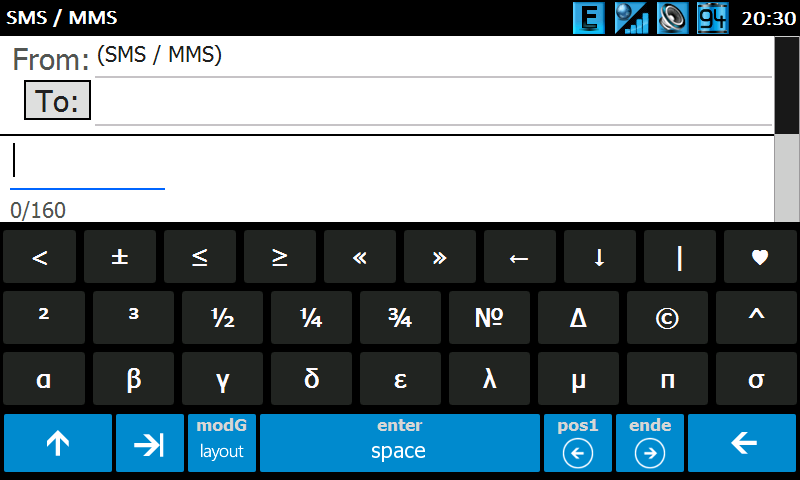Tap the superscript 2 key
Viewport: 800px width, 480px height.
[x=44, y=317]
